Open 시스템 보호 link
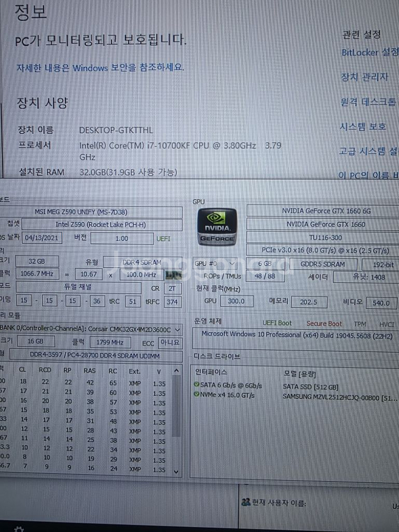Viewport: 399px width, 532px height. pyautogui.click(x=363, y=127)
